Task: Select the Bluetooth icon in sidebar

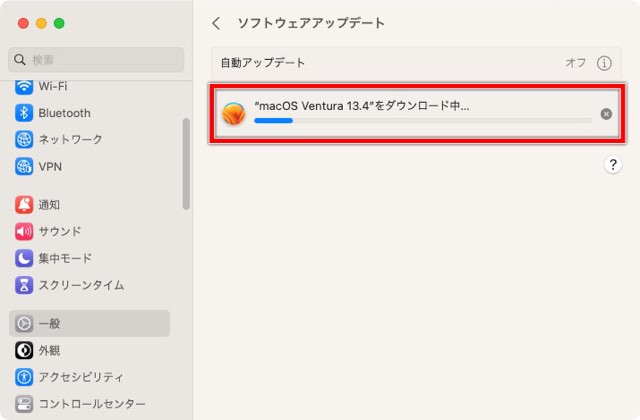Action: [24, 113]
